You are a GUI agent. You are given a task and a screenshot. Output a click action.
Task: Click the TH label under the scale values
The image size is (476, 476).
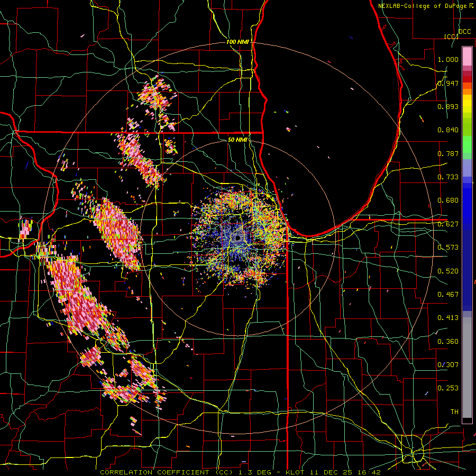coord(454,411)
